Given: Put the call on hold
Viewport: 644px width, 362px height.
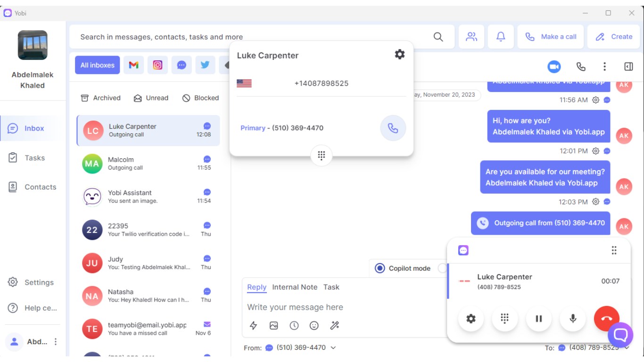Looking at the screenshot, I should (539, 319).
